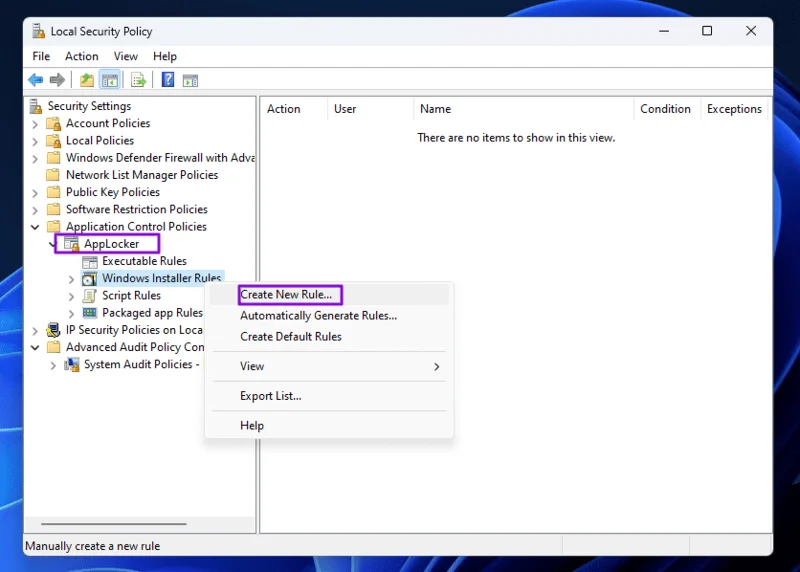Expand the Packaged app Rules node
The width and height of the screenshot is (800, 572).
point(71,313)
